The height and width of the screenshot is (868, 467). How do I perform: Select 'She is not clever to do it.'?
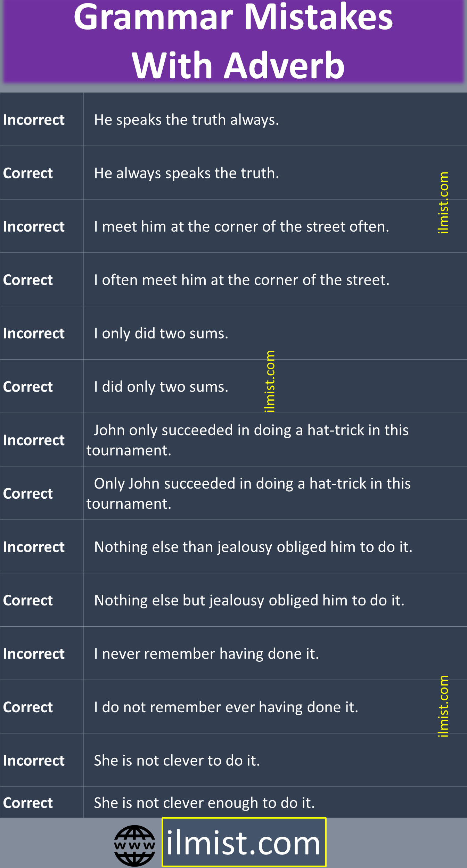point(177,761)
